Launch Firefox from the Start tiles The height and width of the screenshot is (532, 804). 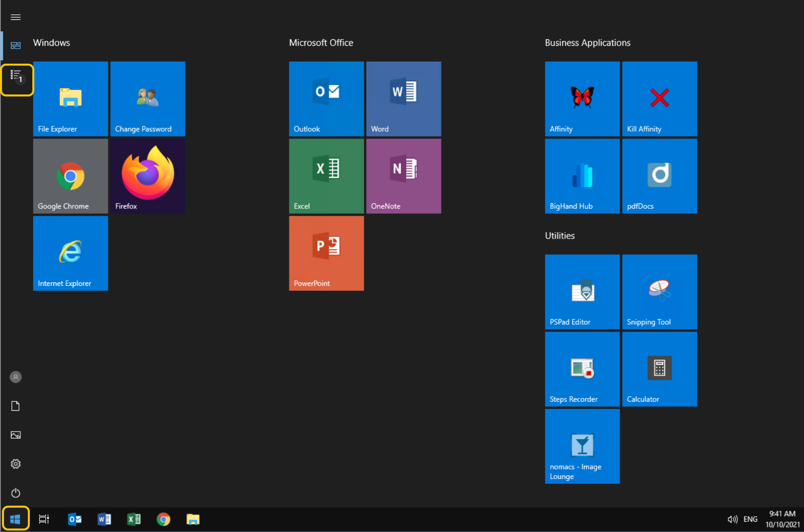click(x=148, y=176)
